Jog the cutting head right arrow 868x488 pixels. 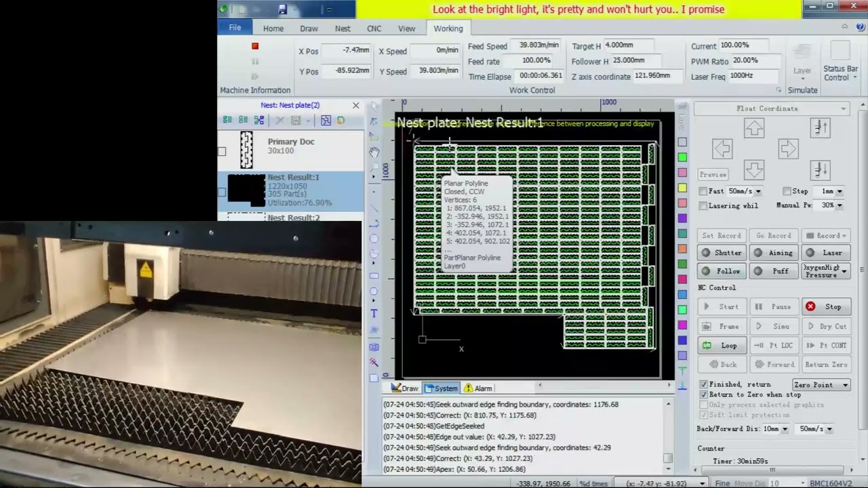[787, 148]
